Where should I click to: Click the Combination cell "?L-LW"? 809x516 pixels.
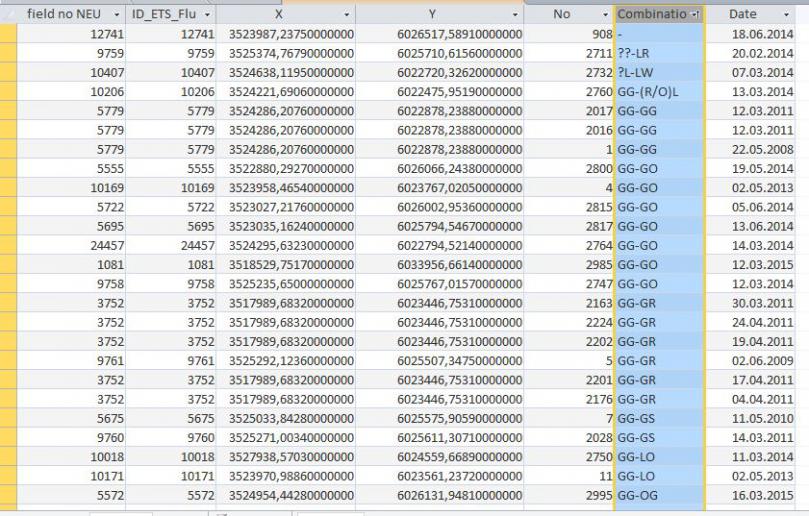pyautogui.click(x=659, y=73)
